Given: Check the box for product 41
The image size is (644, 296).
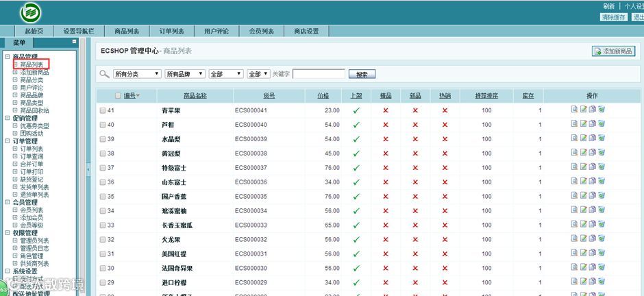Looking at the screenshot, I should (x=103, y=110).
